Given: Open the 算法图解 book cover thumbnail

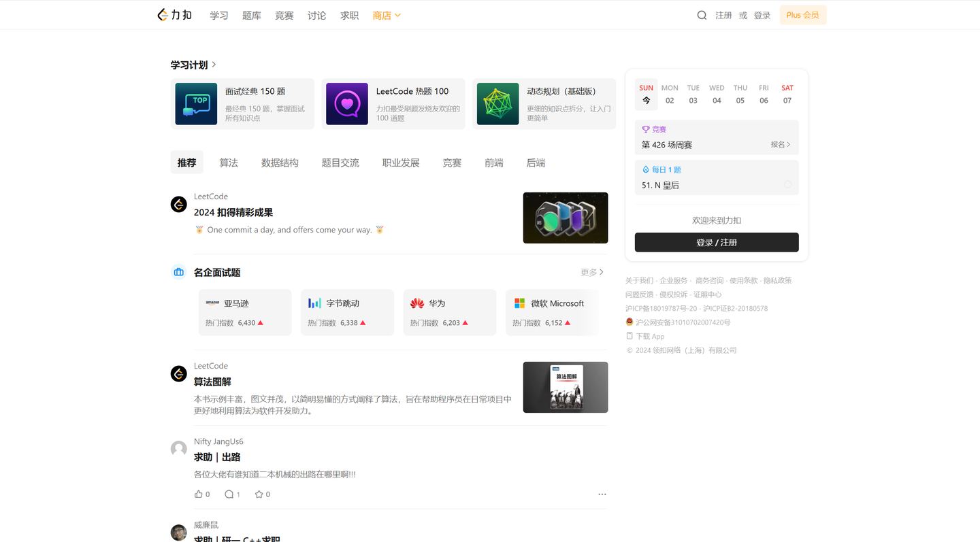Looking at the screenshot, I should [566, 387].
